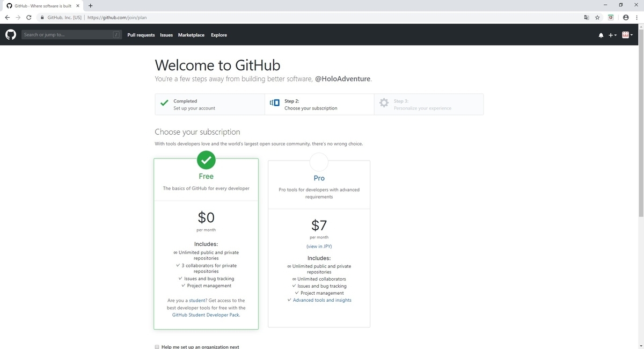Focus the Search or jump to field
The image size is (644, 349).
(71, 35)
